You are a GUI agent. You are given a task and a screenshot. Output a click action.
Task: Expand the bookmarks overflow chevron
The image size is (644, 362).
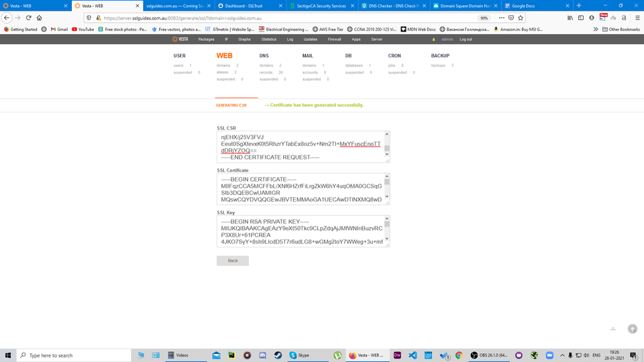tap(595, 29)
